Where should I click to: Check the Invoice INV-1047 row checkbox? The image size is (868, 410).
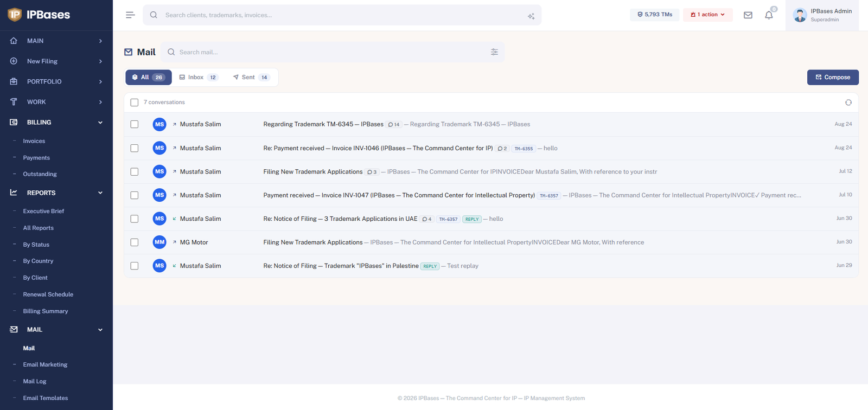point(135,195)
